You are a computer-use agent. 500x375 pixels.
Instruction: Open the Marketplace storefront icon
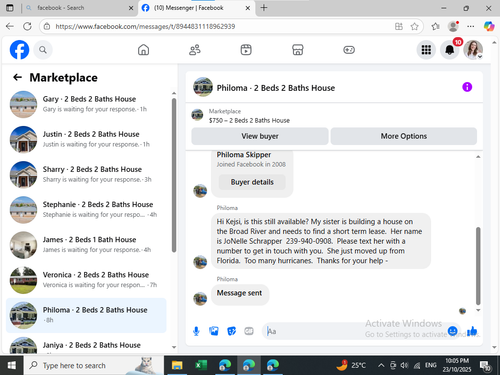(x=297, y=50)
